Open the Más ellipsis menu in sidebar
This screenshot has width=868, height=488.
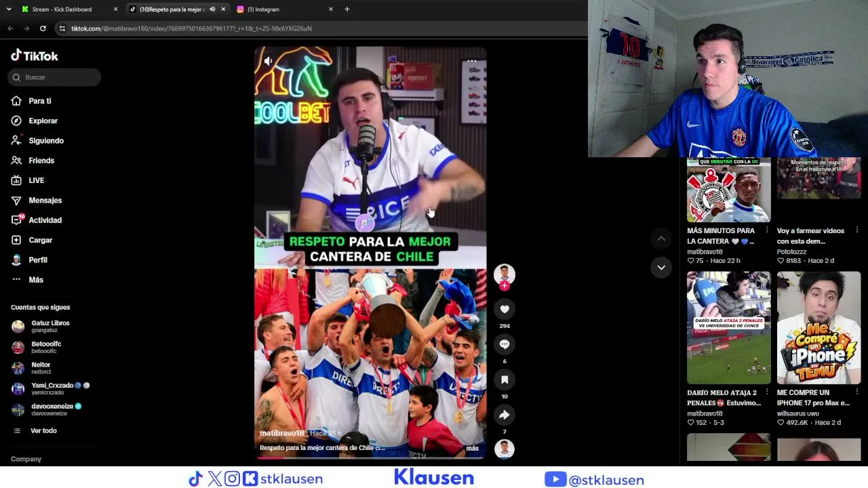coord(16,280)
